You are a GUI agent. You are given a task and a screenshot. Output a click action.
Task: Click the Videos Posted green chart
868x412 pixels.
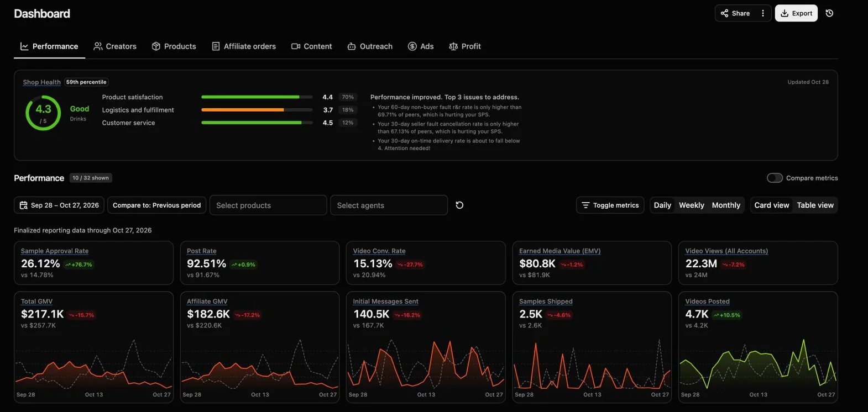click(x=758, y=363)
